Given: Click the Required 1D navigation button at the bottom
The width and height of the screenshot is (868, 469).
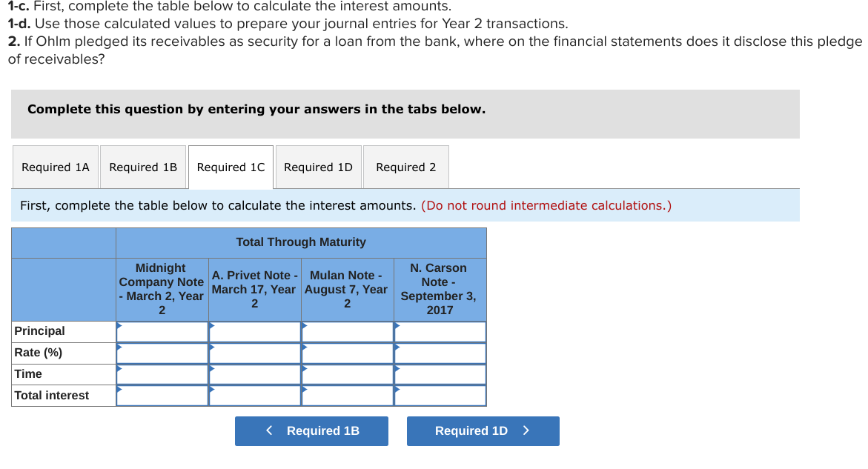Looking at the screenshot, I should pyautogui.click(x=483, y=430).
